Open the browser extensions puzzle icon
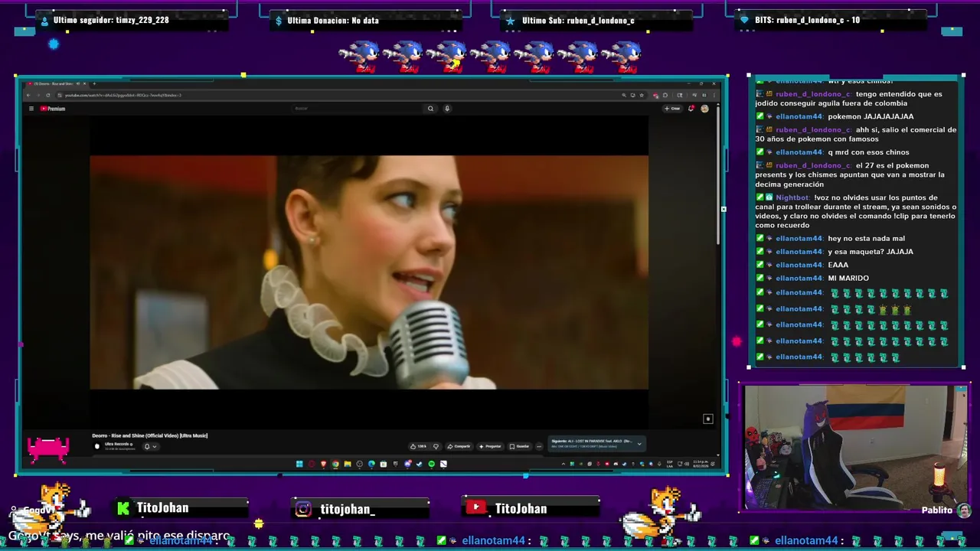The width and height of the screenshot is (980, 551). [x=665, y=95]
